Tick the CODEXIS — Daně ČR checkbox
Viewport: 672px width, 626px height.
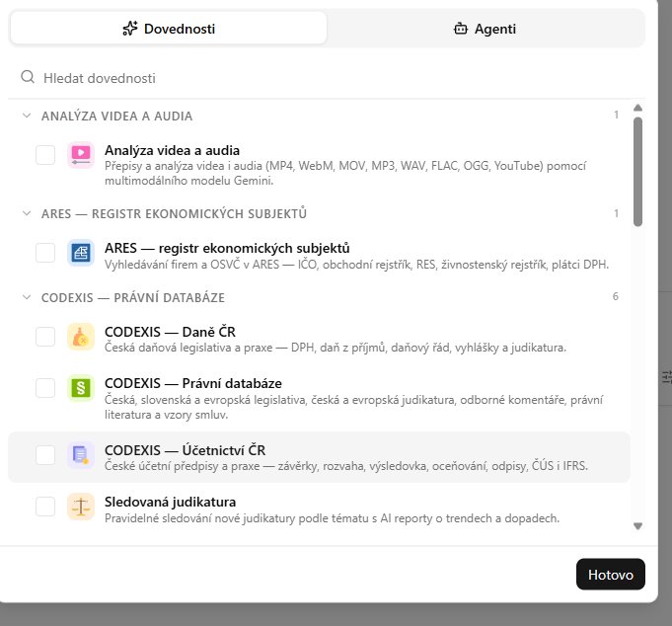(45, 337)
